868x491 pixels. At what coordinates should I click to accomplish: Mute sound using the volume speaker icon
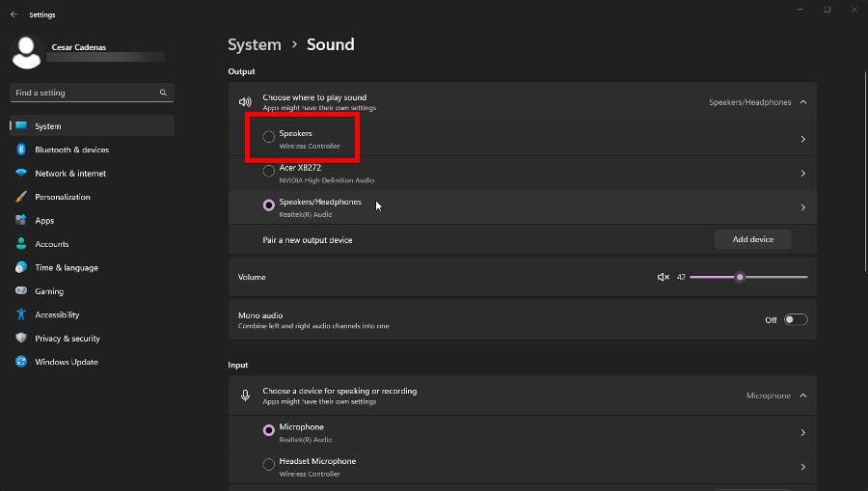click(663, 277)
